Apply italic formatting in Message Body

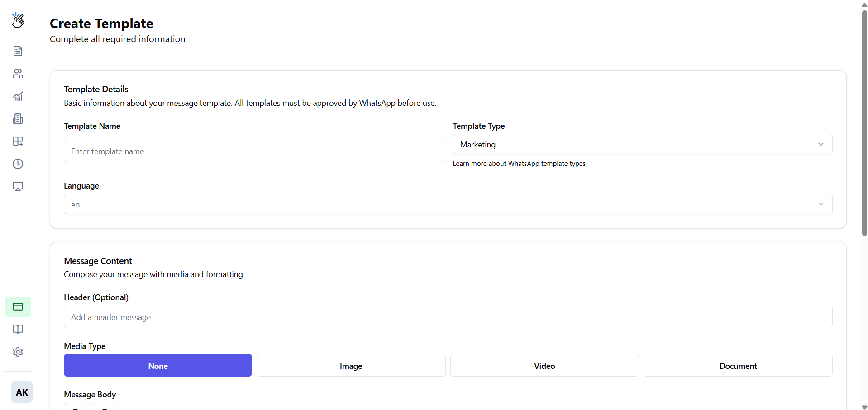click(x=103, y=408)
